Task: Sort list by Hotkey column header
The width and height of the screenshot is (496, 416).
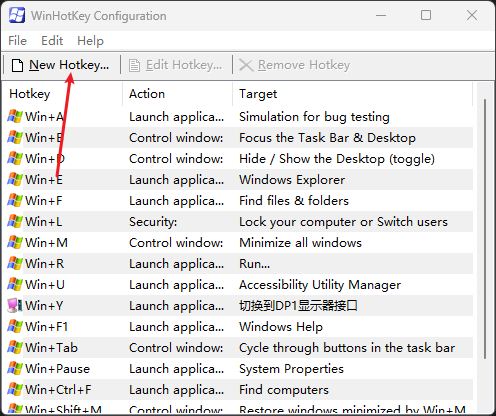Action: (63, 94)
